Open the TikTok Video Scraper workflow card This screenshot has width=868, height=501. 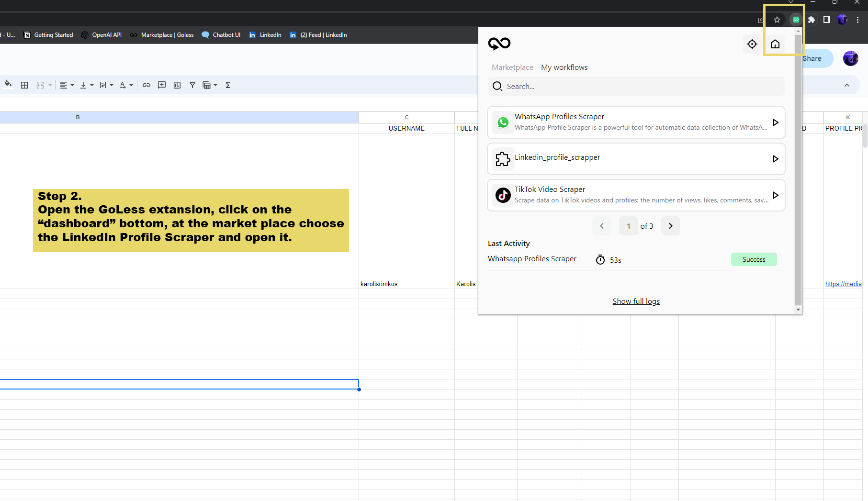tap(636, 195)
